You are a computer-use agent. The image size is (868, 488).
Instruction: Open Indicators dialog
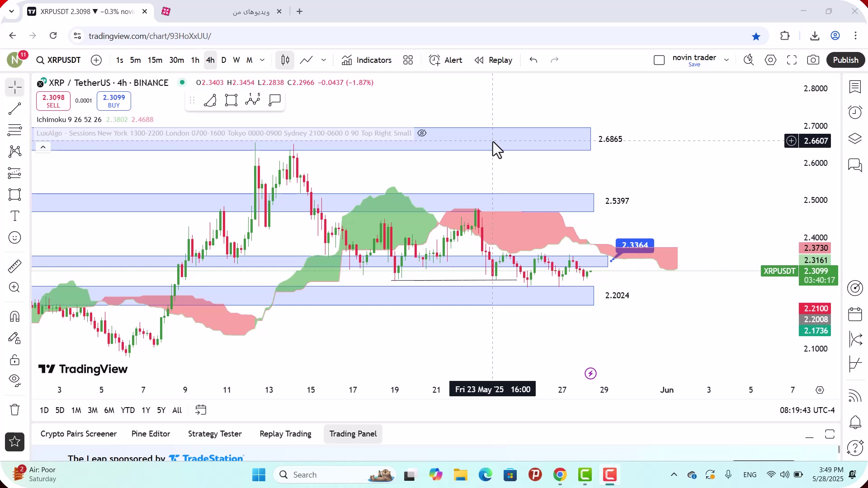[367, 60]
